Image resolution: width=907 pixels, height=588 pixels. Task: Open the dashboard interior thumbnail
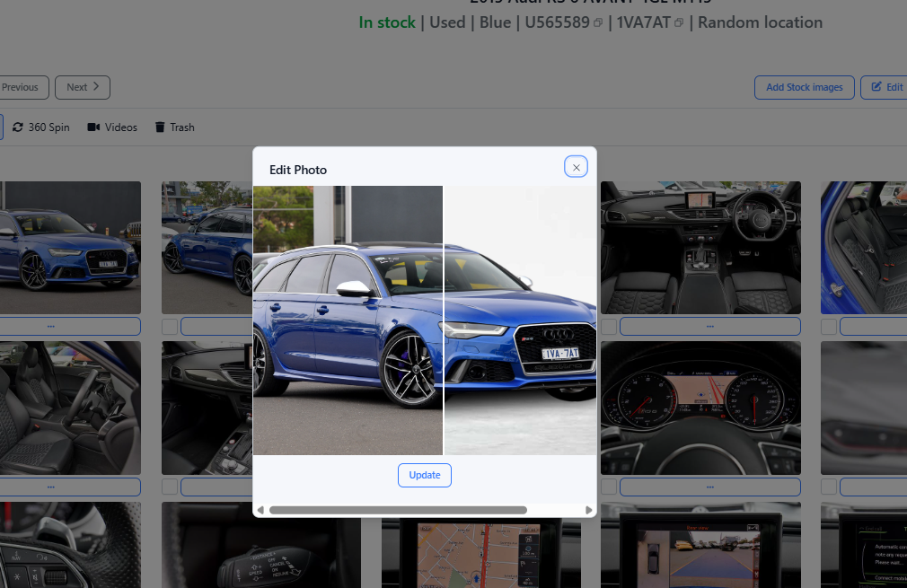(x=700, y=248)
